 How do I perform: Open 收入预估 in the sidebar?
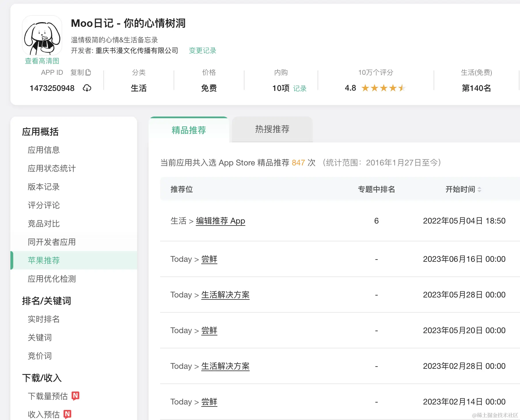click(x=44, y=415)
